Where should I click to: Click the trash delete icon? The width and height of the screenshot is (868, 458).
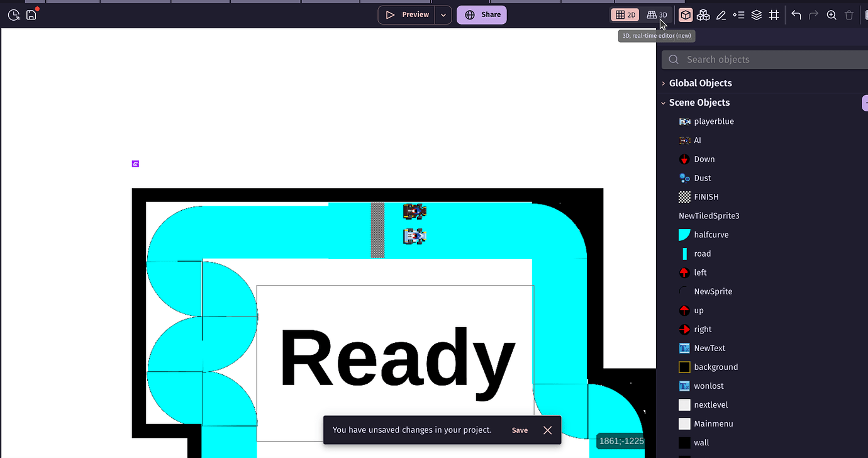pyautogui.click(x=849, y=15)
